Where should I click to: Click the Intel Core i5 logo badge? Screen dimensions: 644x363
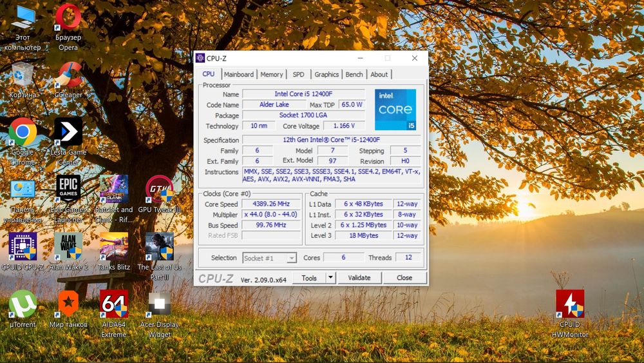click(x=395, y=110)
